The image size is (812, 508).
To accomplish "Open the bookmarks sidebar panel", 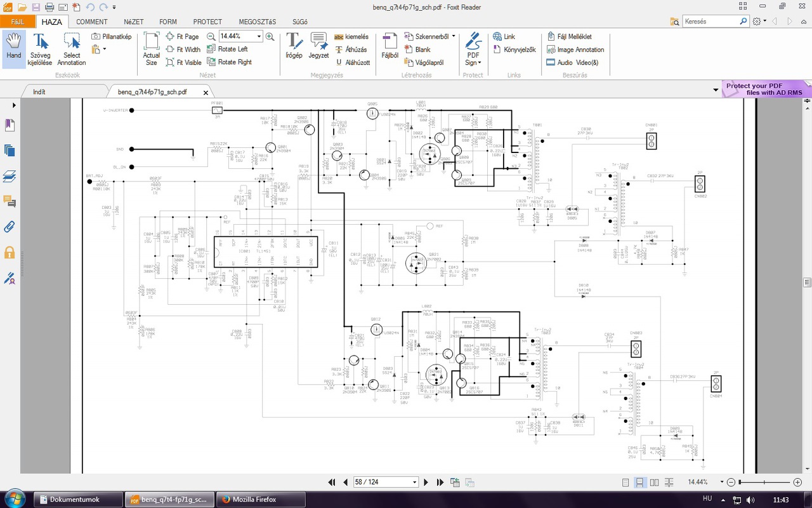I will (x=10, y=125).
